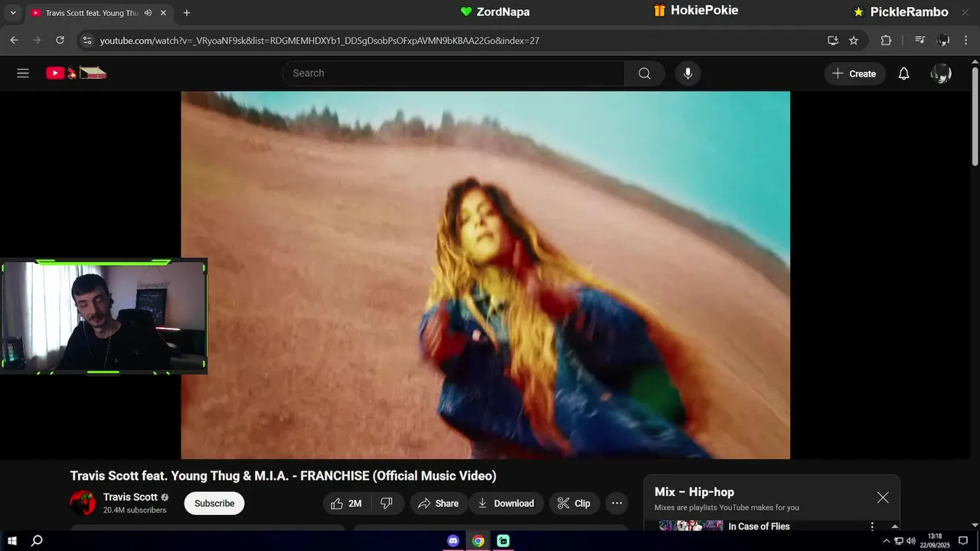The height and width of the screenshot is (551, 980).
Task: Click the webcam overlay
Action: [x=103, y=316]
